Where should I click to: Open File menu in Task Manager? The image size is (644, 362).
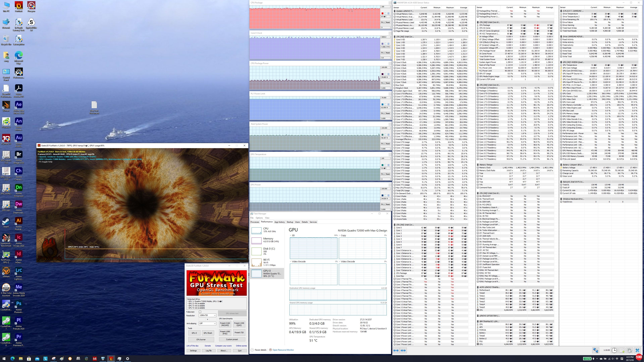pos(252,218)
